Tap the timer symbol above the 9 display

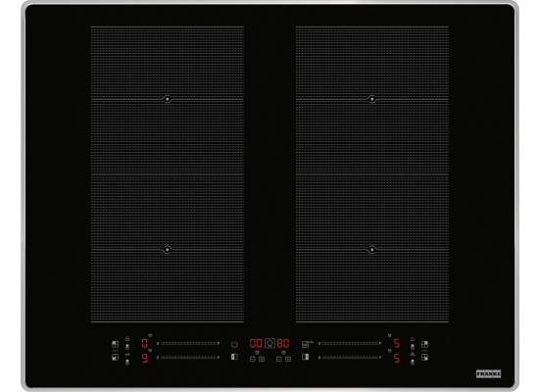pyautogui.click(x=150, y=351)
